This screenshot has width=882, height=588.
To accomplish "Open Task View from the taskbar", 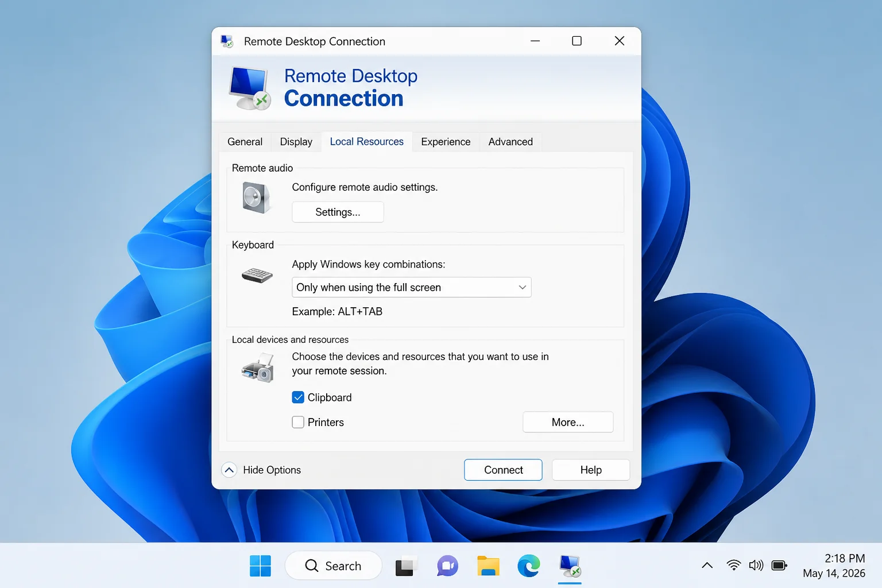I will [x=405, y=567].
